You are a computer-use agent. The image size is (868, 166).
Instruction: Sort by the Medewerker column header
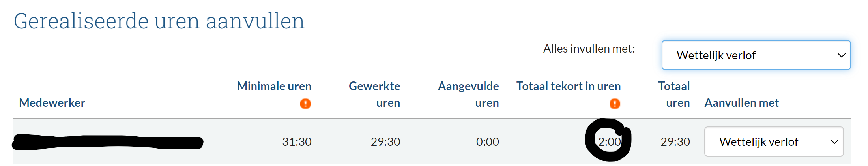point(52,103)
